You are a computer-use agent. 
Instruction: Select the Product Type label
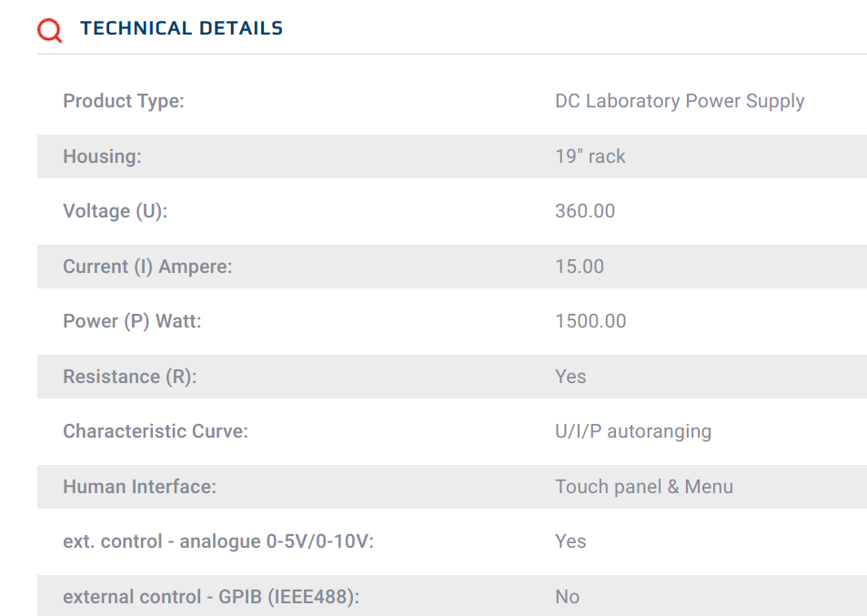(124, 101)
